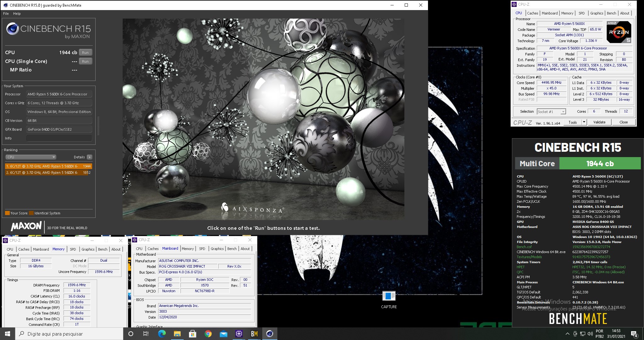Select the 1944 score ranking entry
Viewport: 644px width, 340px height.
tap(48, 166)
